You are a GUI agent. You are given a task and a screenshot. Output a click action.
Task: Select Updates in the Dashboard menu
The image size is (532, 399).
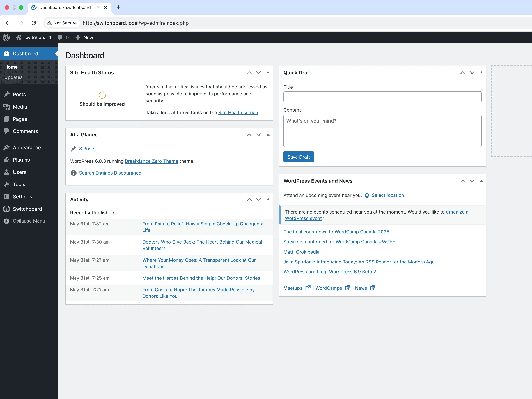[x=13, y=77]
